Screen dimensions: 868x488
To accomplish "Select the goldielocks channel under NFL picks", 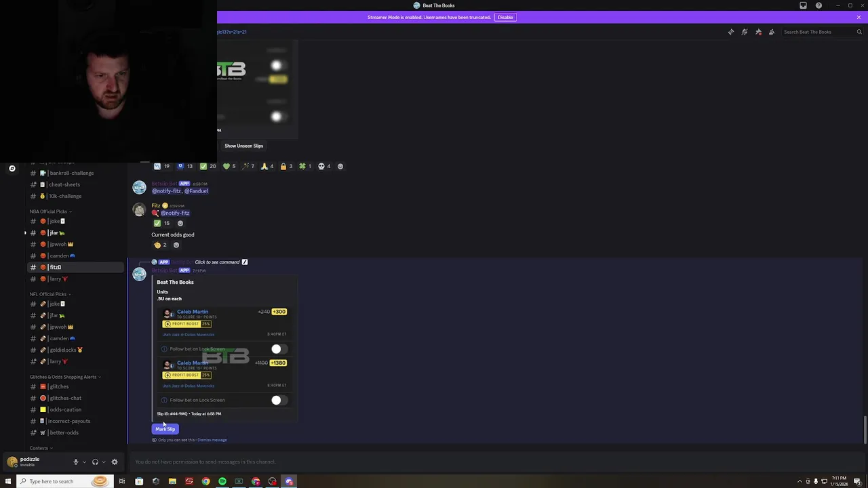I will point(76,350).
